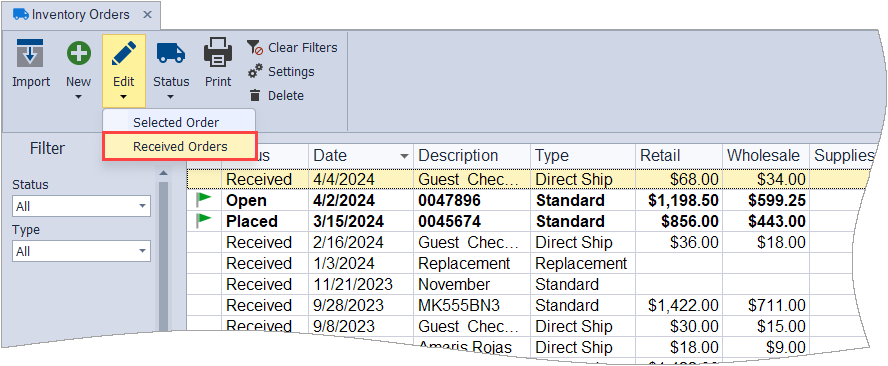
Task: Choose Received Orders from Edit menu
Action: (x=180, y=147)
